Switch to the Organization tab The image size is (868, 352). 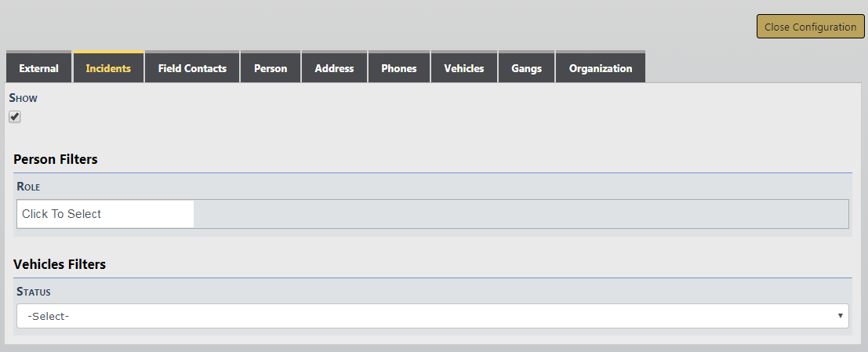(601, 68)
